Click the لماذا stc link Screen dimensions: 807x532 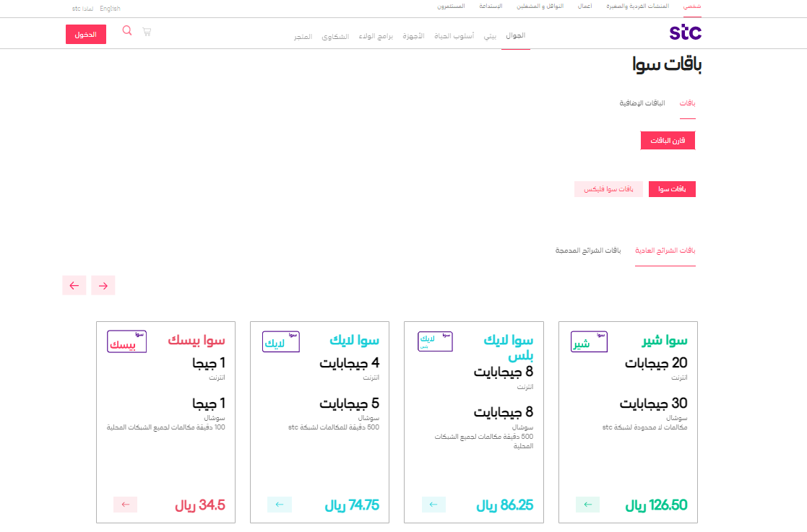point(82,8)
